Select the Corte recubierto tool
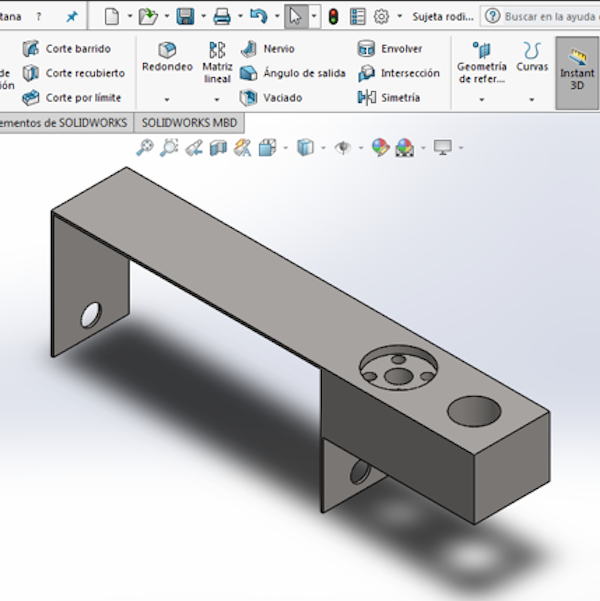 click(73, 73)
